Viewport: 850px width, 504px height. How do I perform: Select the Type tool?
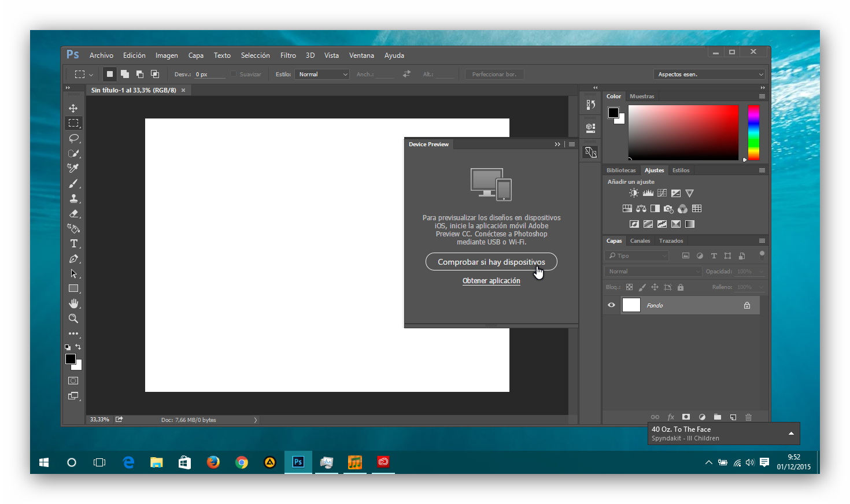point(73,243)
